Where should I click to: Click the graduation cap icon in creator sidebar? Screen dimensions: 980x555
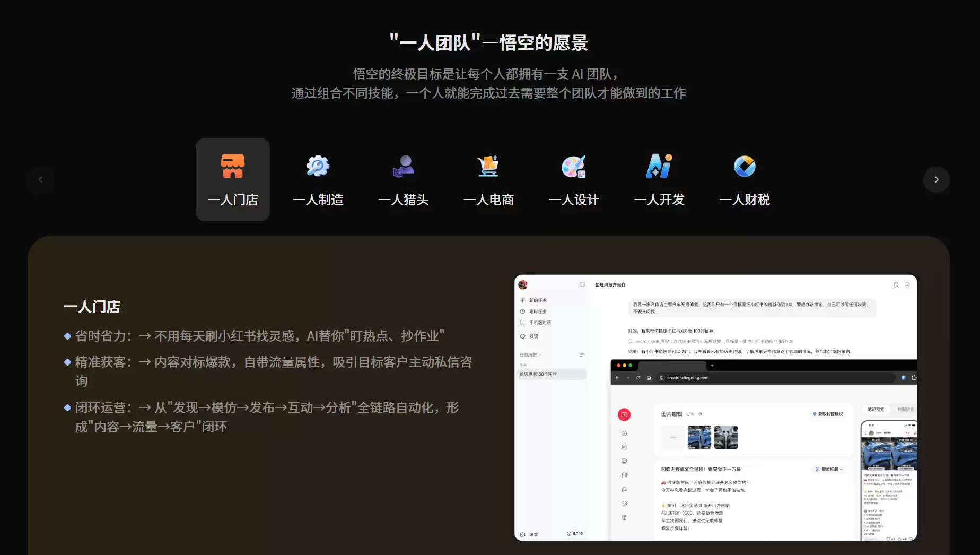pyautogui.click(x=624, y=504)
